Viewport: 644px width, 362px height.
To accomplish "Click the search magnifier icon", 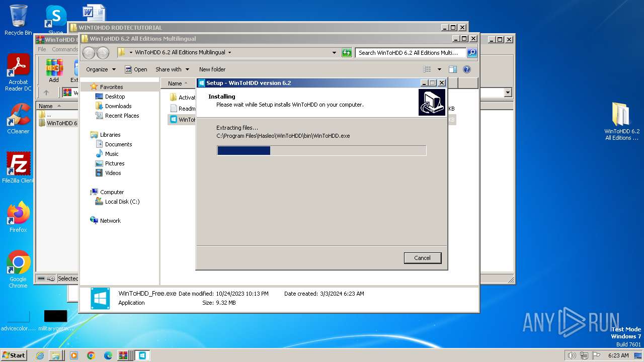I will pyautogui.click(x=472, y=52).
